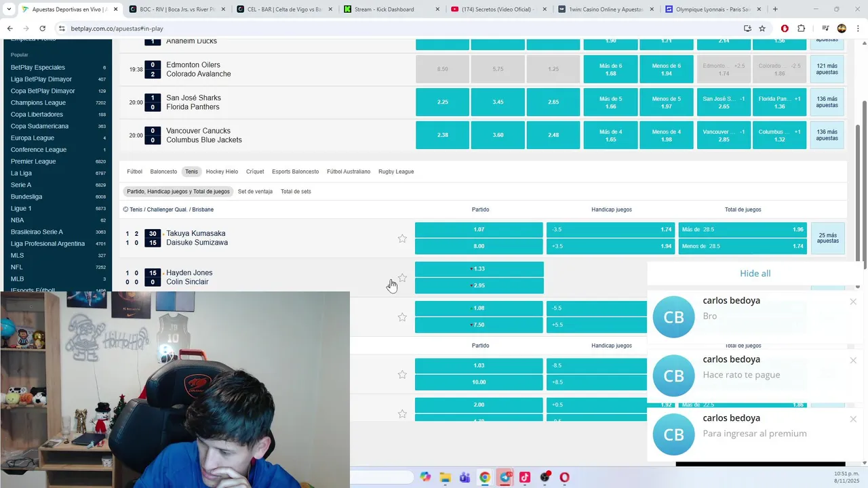Go back with the browser back arrow

pos(9,28)
